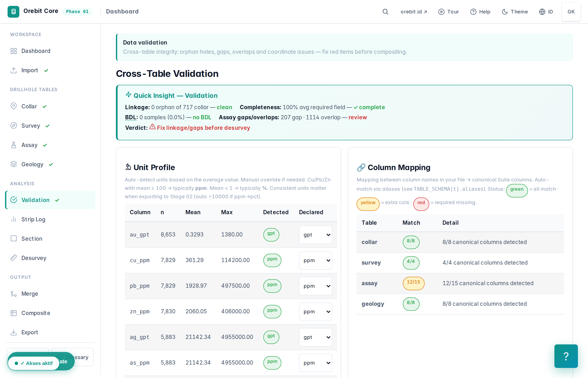Click the Glossary button in sidebar footer
This screenshot has width=588, height=378.
coord(73,357)
